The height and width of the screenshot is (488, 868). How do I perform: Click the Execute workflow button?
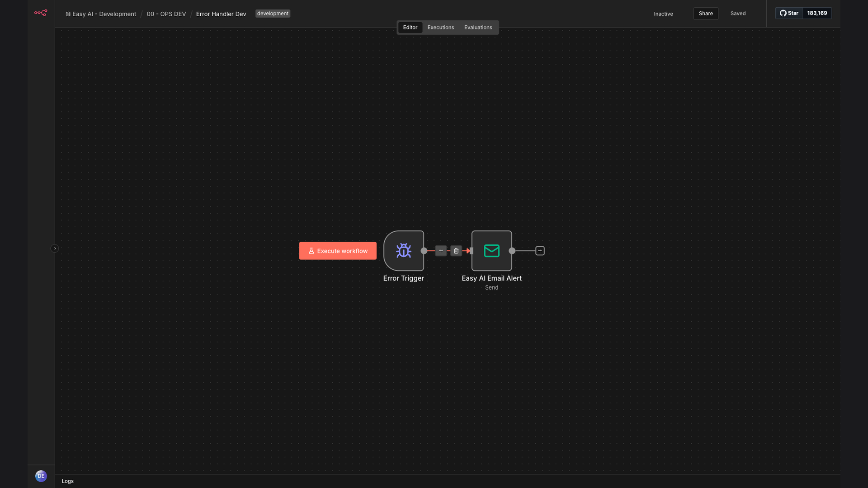[338, 251]
